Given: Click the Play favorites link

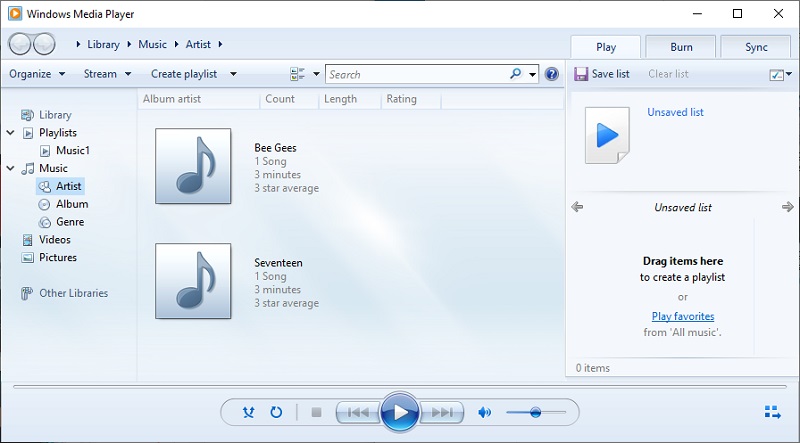Looking at the screenshot, I should (x=683, y=316).
